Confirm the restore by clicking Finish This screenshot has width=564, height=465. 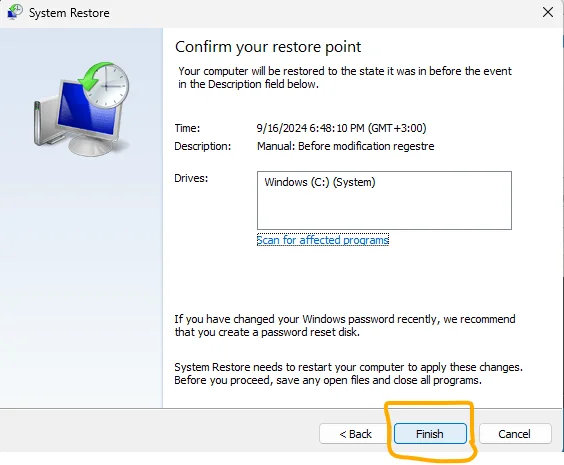point(430,434)
